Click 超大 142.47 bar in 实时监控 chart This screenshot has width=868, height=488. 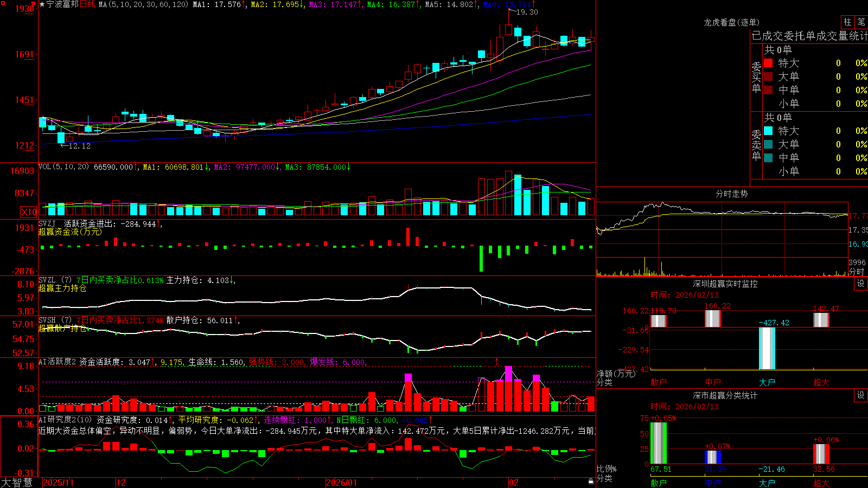click(x=821, y=320)
